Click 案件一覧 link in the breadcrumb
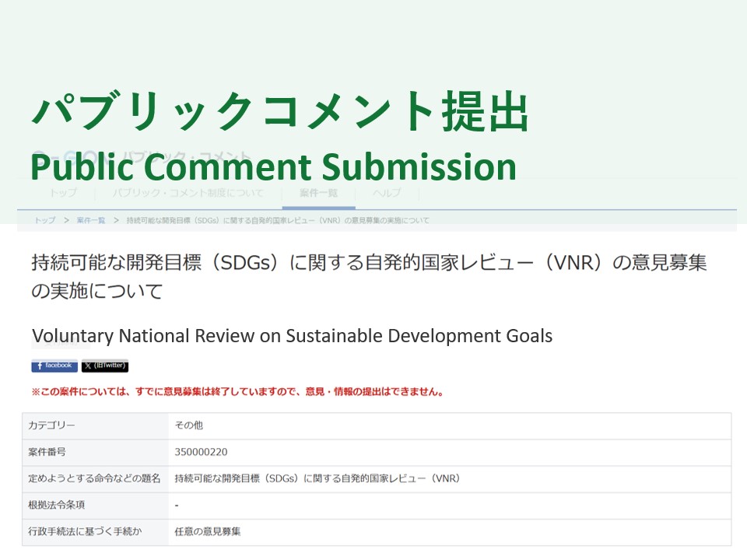The height and width of the screenshot is (560, 747). coord(91,220)
